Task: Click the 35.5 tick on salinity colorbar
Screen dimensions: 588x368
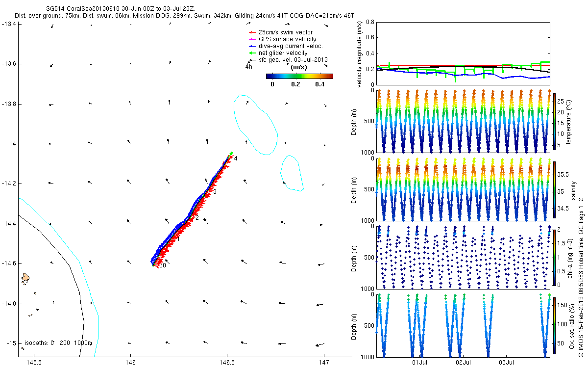Action: click(563, 174)
